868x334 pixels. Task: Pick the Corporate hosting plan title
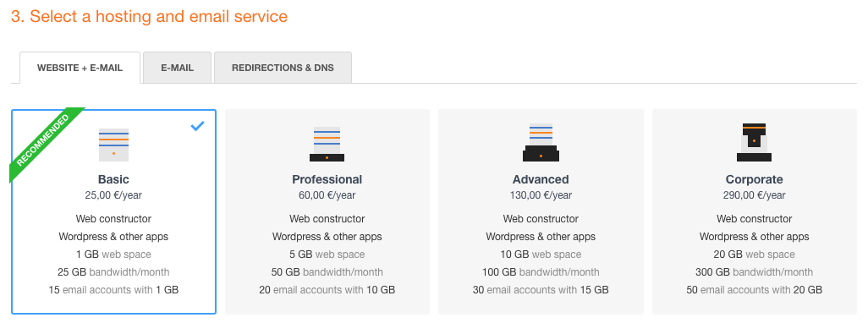pos(755,179)
